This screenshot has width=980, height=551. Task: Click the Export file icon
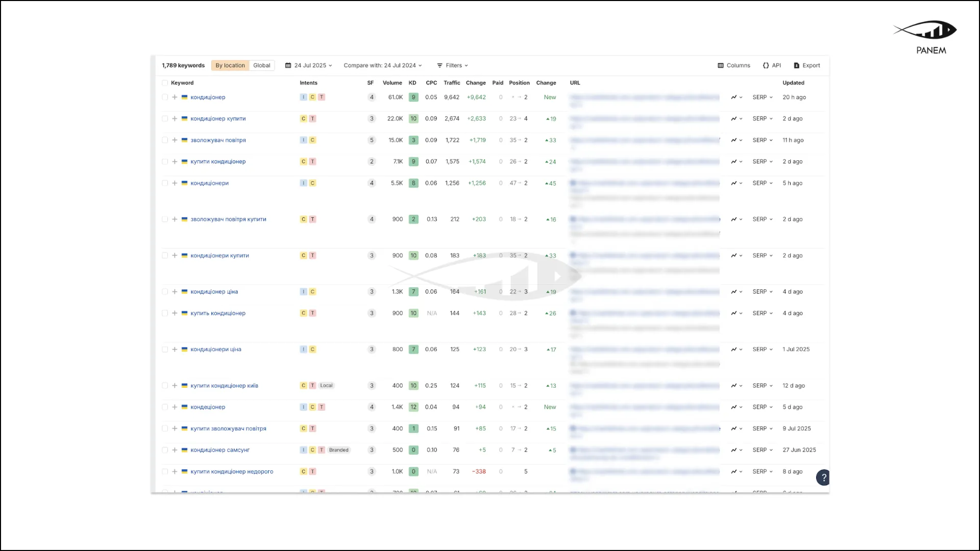tap(796, 65)
